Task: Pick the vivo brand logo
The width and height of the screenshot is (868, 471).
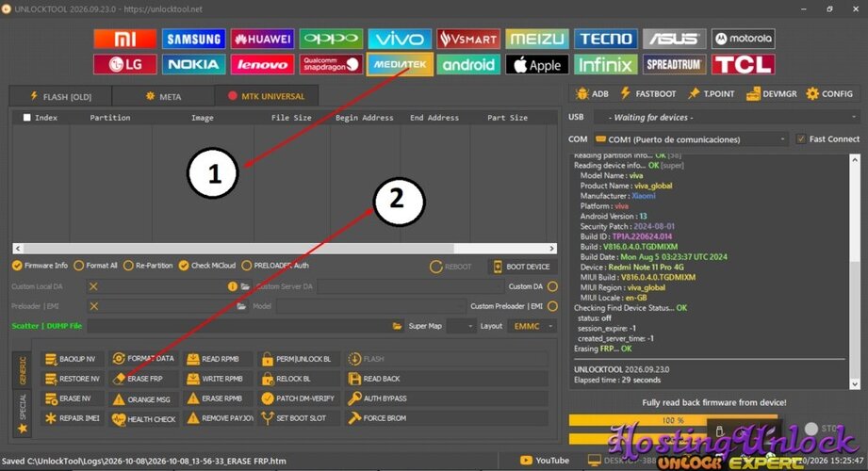Action: click(400, 39)
